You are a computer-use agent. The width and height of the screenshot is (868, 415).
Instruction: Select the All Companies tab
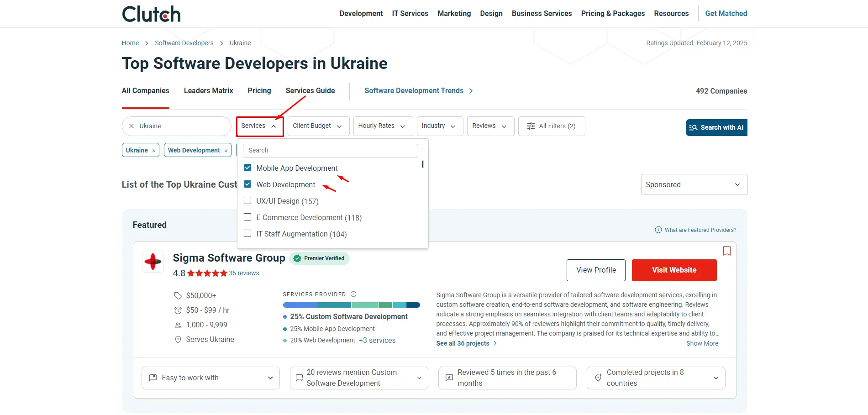tap(146, 91)
